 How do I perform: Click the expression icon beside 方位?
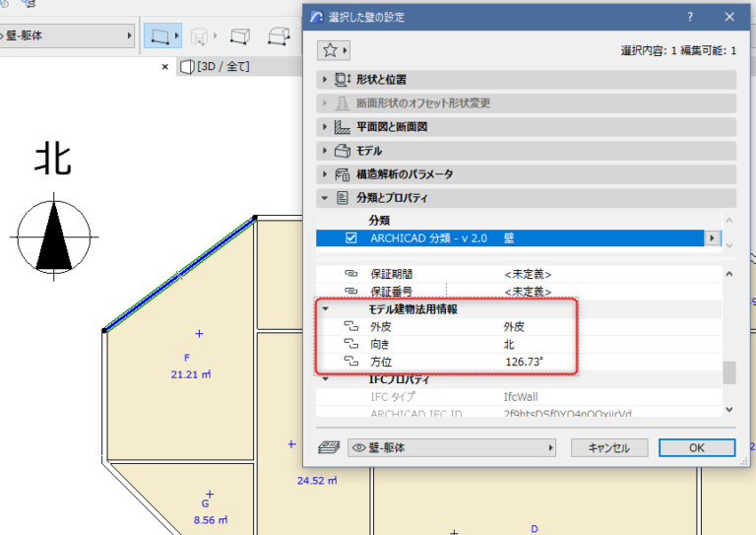point(351,362)
